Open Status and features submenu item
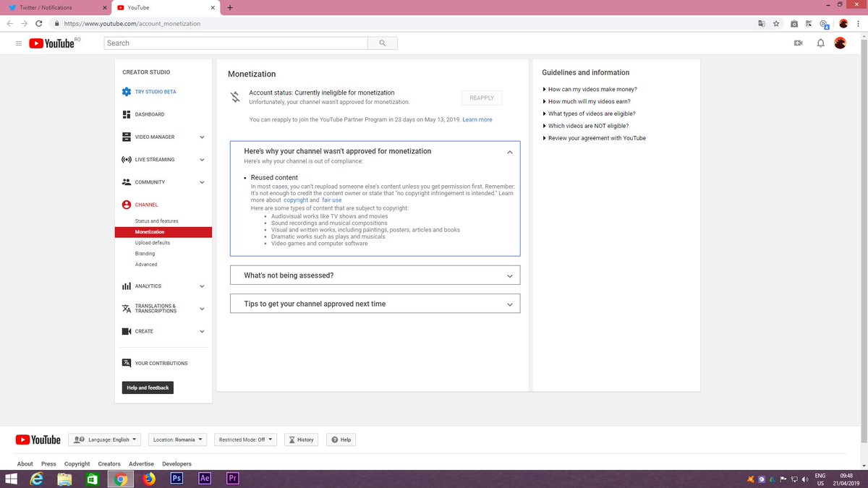Viewport: 868px width, 488px height. [x=156, y=221]
